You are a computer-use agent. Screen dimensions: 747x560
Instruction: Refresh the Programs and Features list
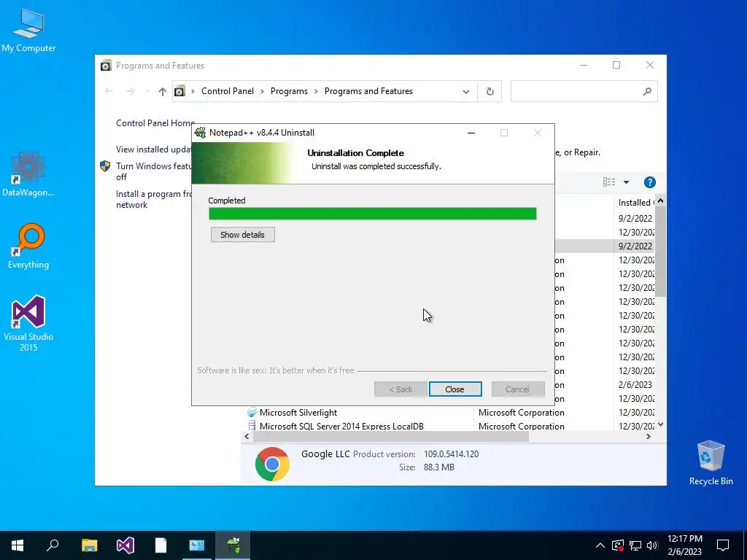(489, 91)
